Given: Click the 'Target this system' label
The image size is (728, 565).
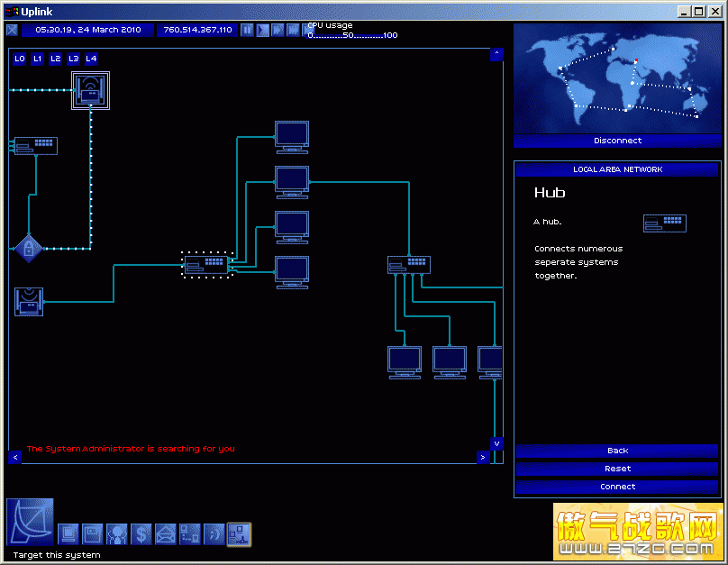Looking at the screenshot, I should (x=57, y=555).
